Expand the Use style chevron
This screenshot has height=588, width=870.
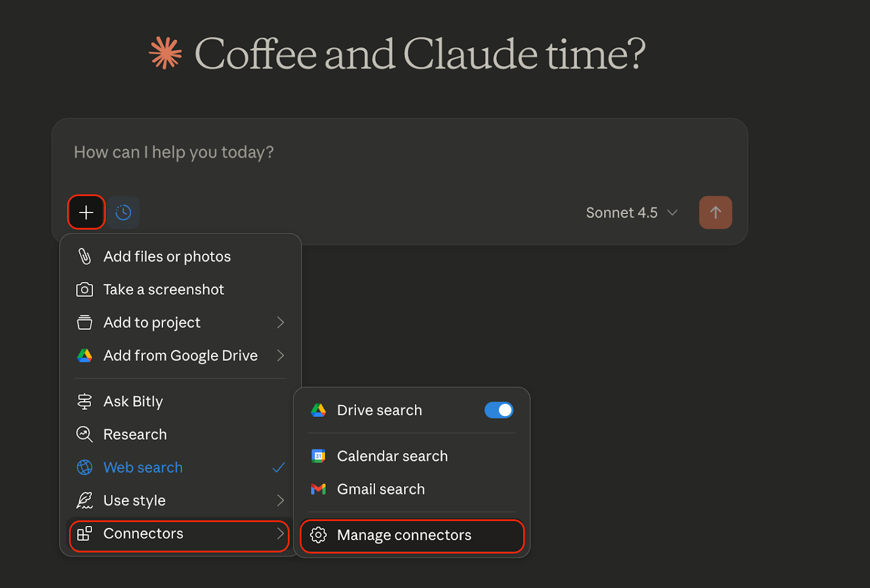pos(281,501)
